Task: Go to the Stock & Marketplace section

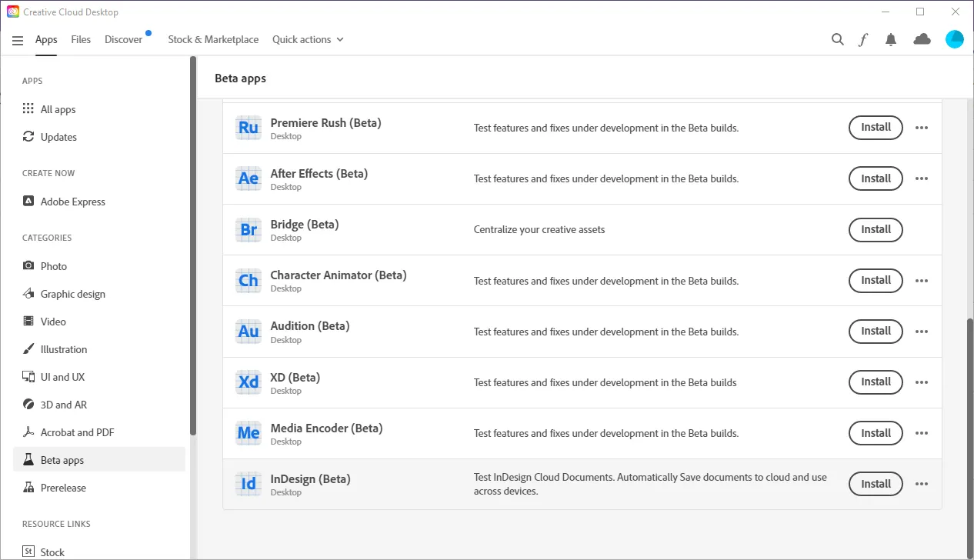Action: pyautogui.click(x=213, y=39)
